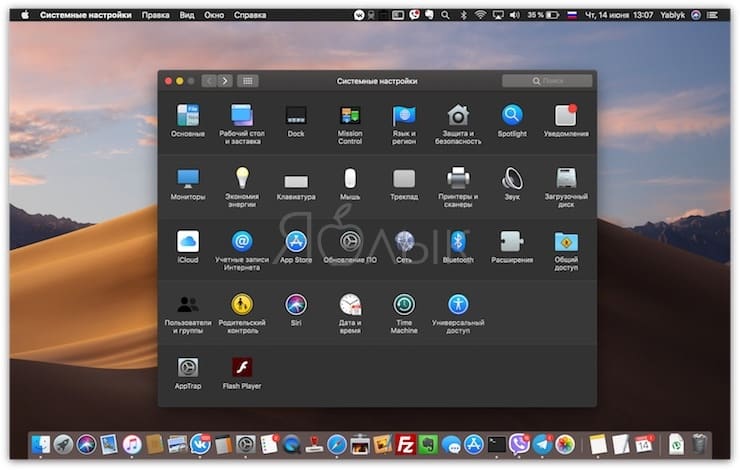Open the Справка menu

(x=250, y=15)
